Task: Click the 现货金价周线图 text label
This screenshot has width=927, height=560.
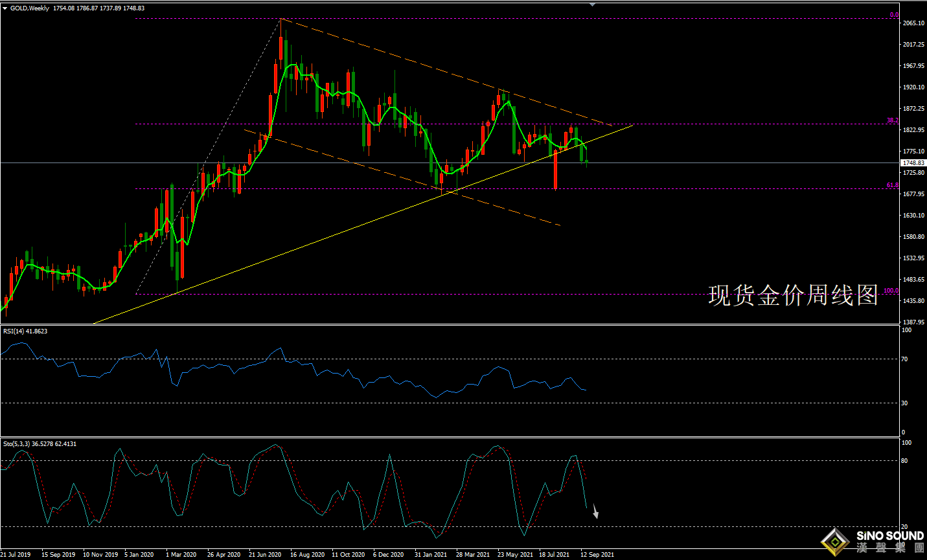Action: pos(793,295)
